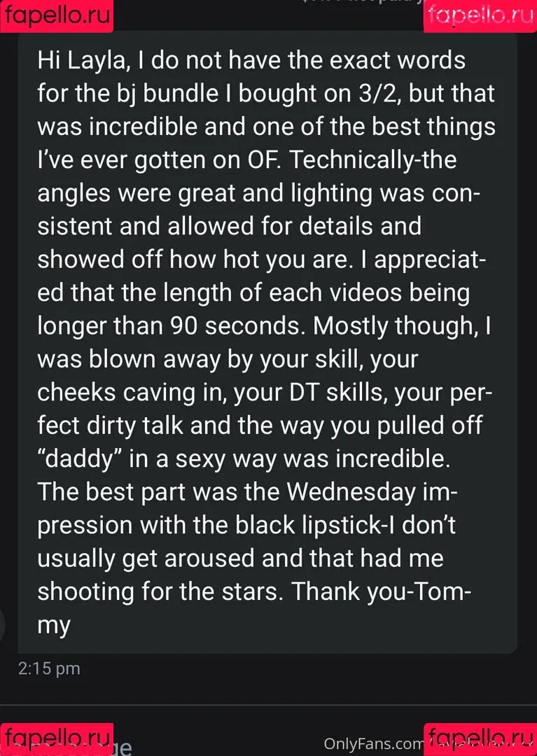Tap the 2:15 pm message timestamp
The width and height of the screenshot is (537, 756).
click(x=49, y=668)
